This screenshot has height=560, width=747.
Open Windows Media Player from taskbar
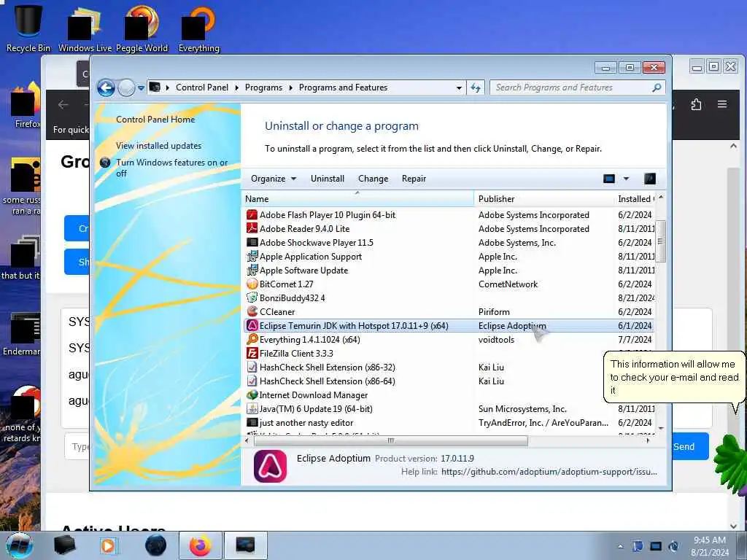108,545
